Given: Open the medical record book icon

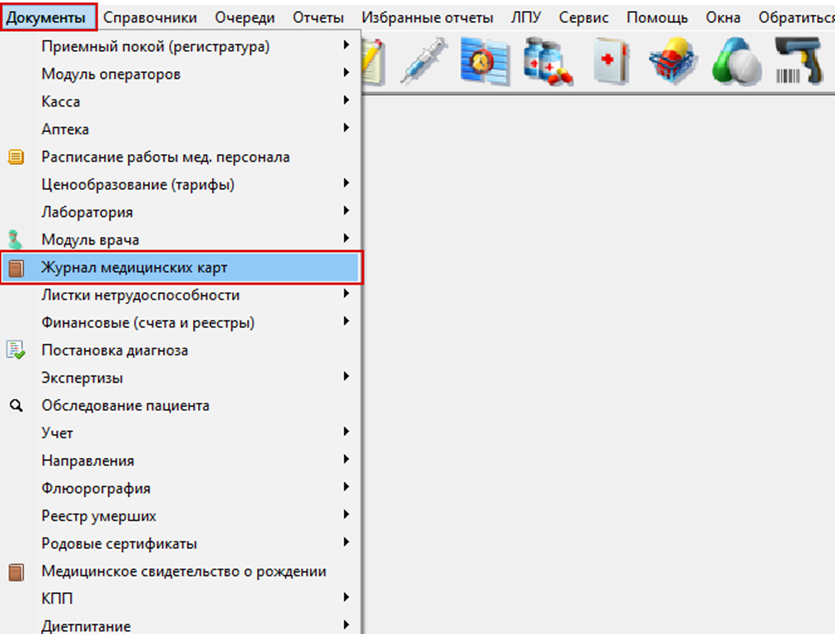Looking at the screenshot, I should 612,61.
